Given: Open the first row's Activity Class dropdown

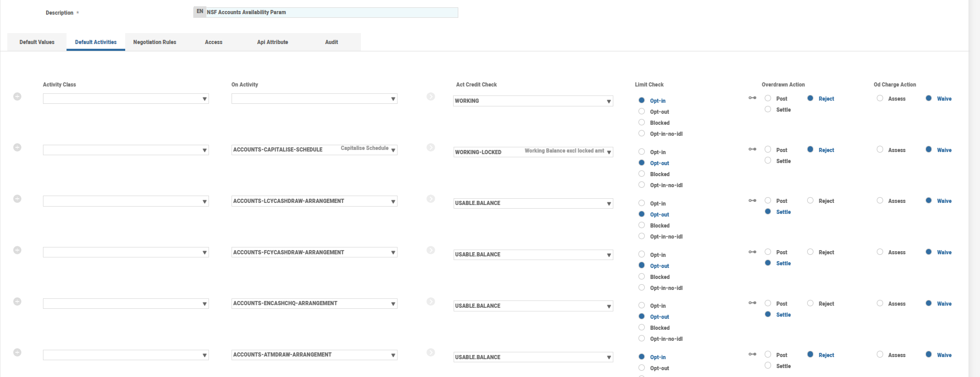Looking at the screenshot, I should click(204, 99).
